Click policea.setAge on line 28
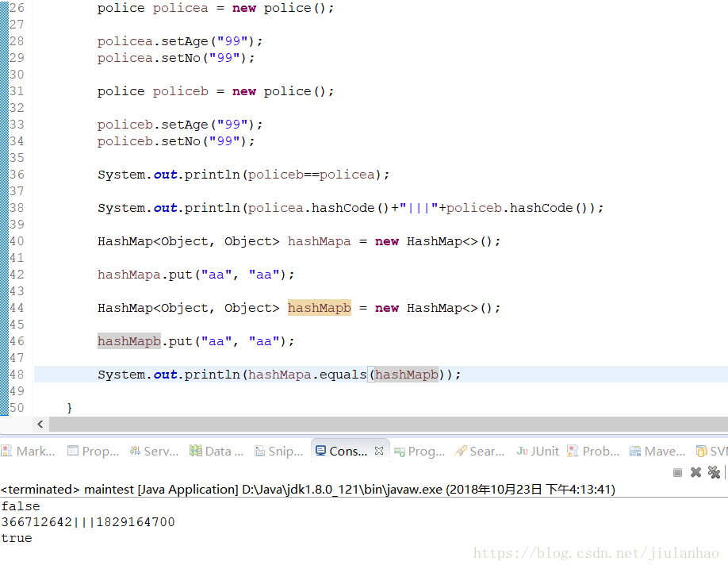Image resolution: width=728 pixels, height=569 pixels. (x=153, y=41)
